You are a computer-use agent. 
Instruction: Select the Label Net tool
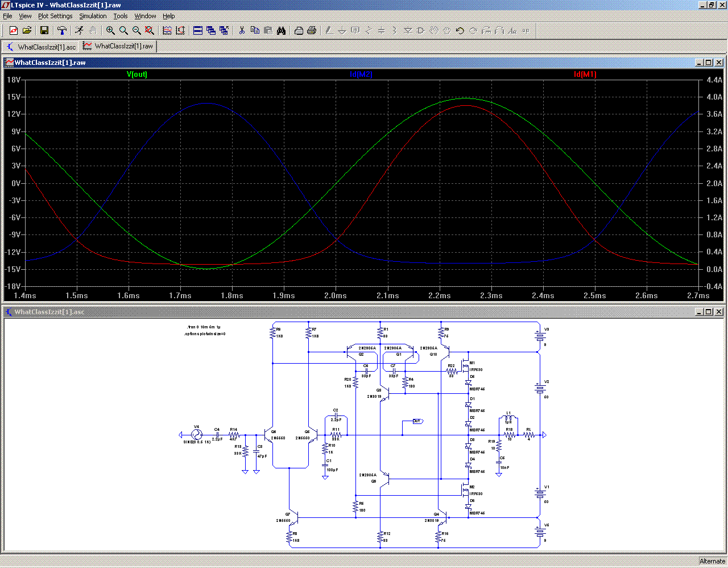click(x=355, y=31)
